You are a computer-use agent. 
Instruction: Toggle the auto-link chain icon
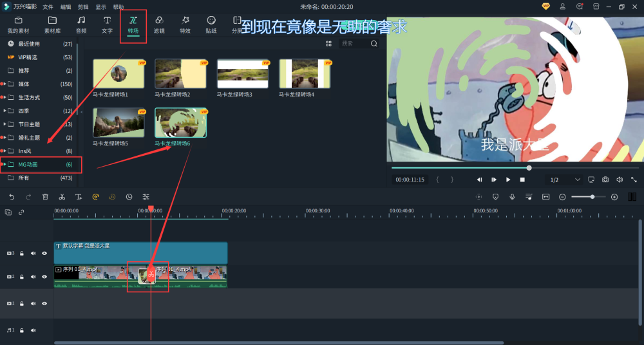pyautogui.click(x=21, y=212)
